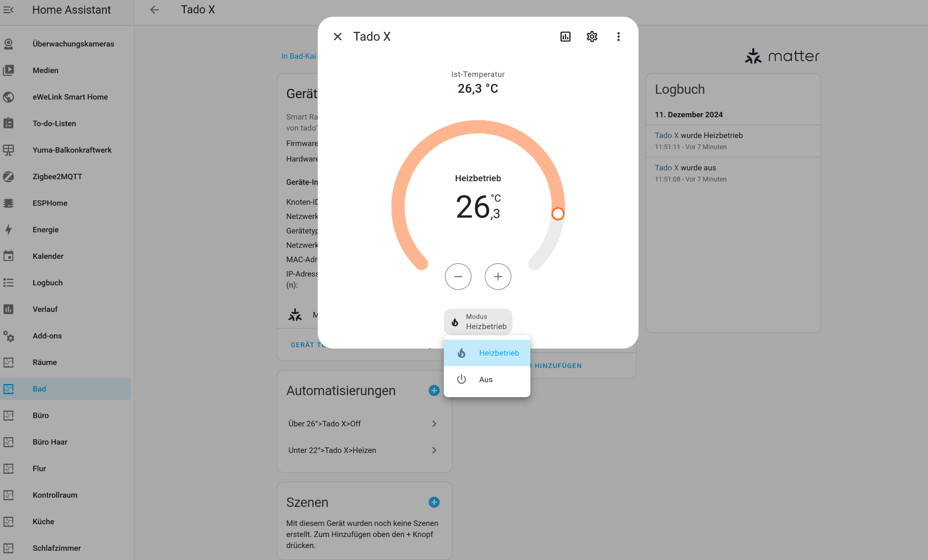Add a new automation with plus icon
Viewport: 928px width, 560px height.
tap(434, 391)
